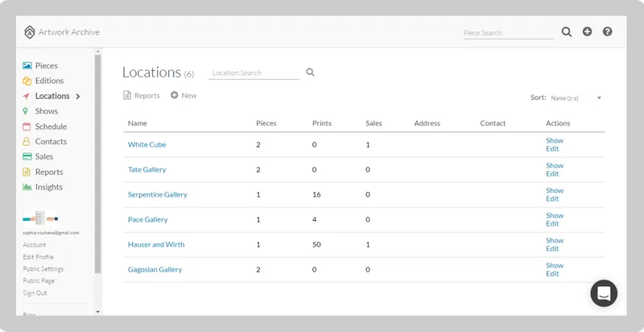Open Shows in the sidebar menu
The height and width of the screenshot is (332, 644).
[47, 111]
